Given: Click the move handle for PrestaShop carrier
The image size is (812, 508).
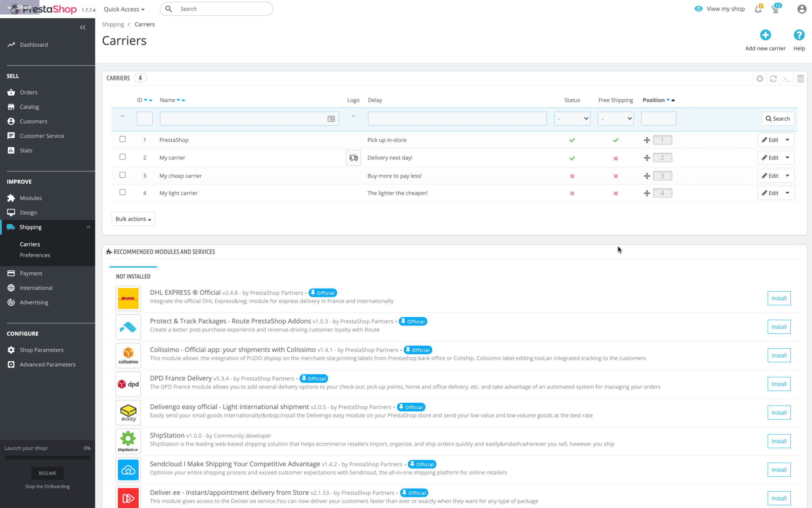Looking at the screenshot, I should [x=647, y=140].
